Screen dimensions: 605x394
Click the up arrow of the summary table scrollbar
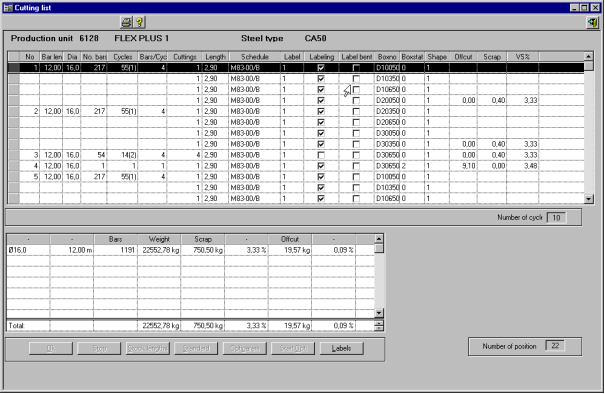379,238
